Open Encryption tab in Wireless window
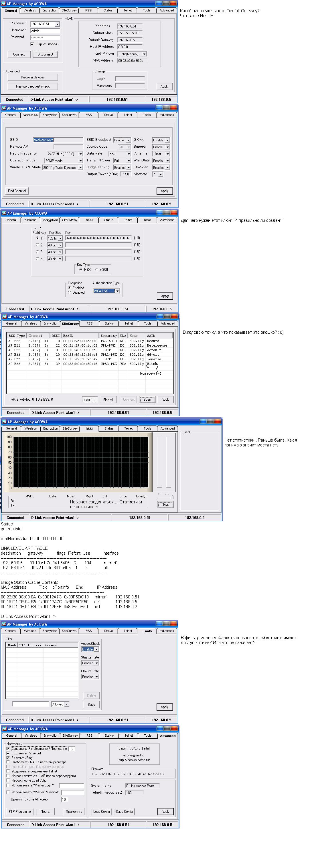Screen dimensions: 316x868 [50, 115]
